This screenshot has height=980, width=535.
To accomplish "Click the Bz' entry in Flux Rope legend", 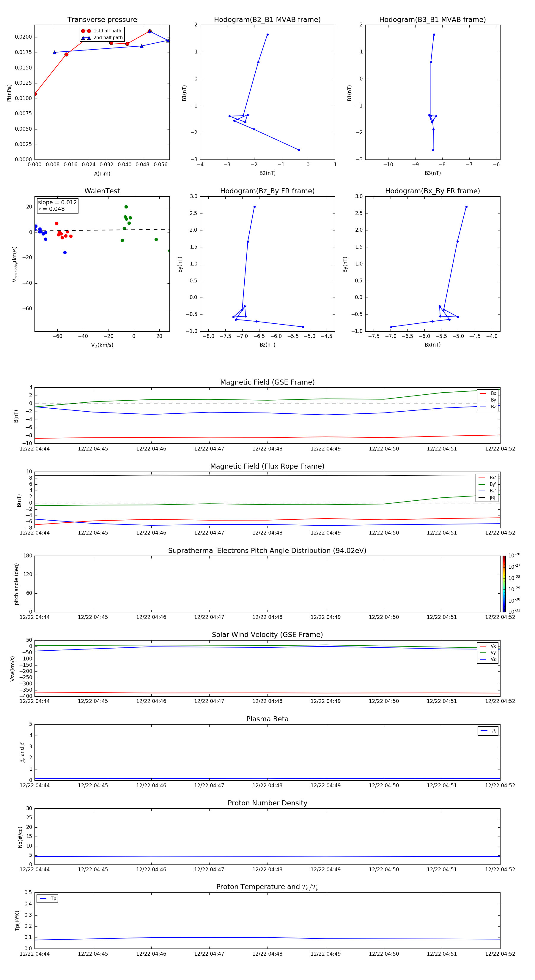I will coord(487,491).
